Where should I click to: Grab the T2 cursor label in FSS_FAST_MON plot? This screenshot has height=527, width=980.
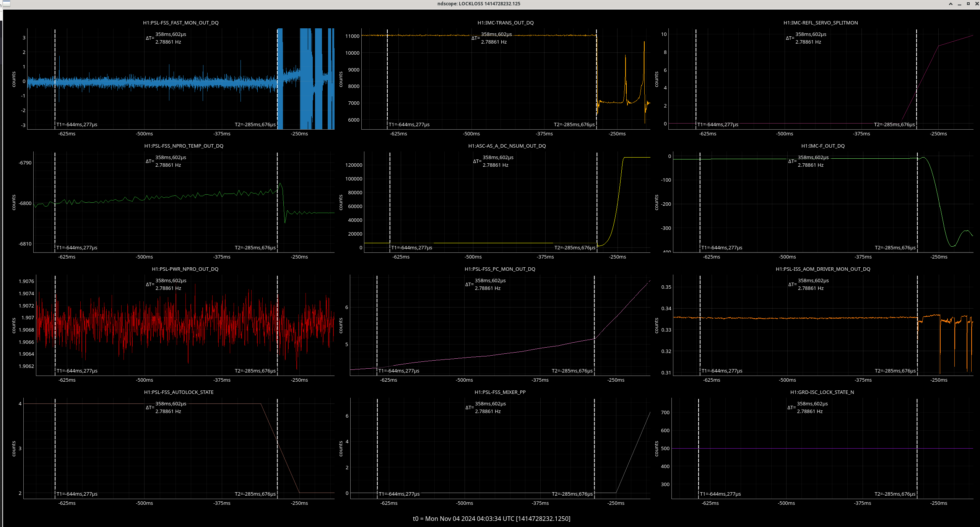pyautogui.click(x=255, y=125)
